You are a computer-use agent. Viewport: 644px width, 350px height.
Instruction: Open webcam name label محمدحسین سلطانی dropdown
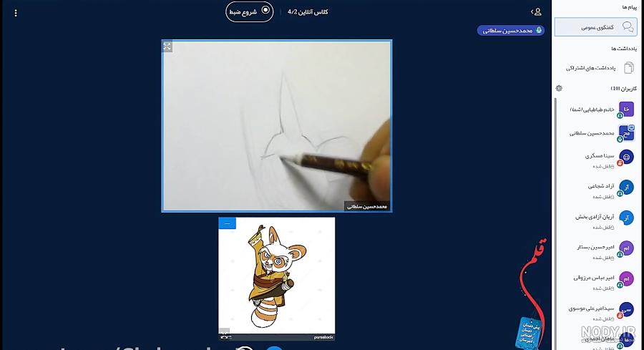[x=367, y=206]
